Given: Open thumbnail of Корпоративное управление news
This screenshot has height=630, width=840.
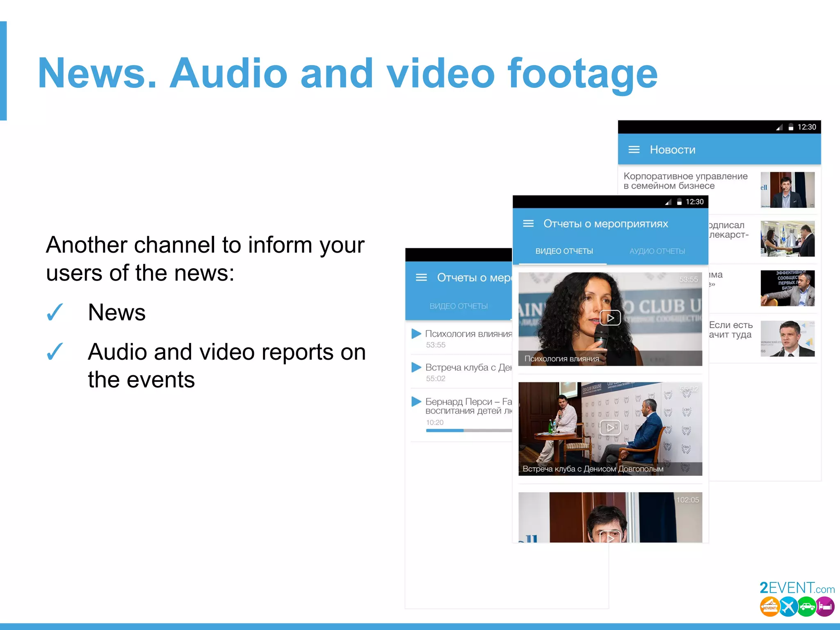Looking at the screenshot, I should (x=787, y=189).
